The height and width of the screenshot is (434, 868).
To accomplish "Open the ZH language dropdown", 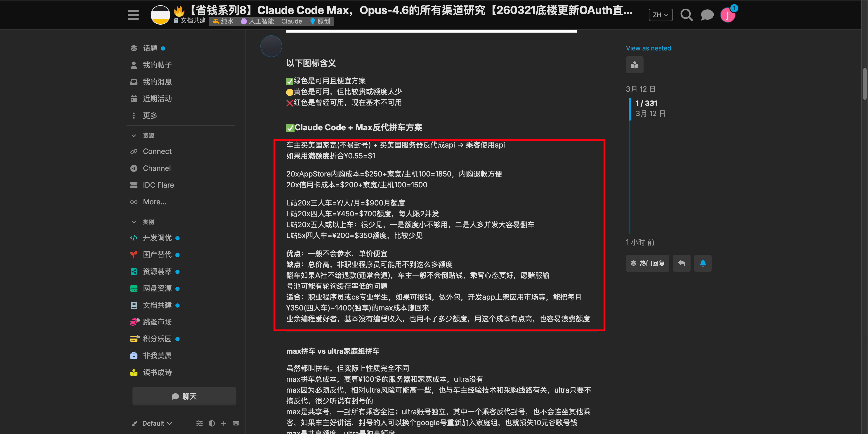I will tap(660, 15).
